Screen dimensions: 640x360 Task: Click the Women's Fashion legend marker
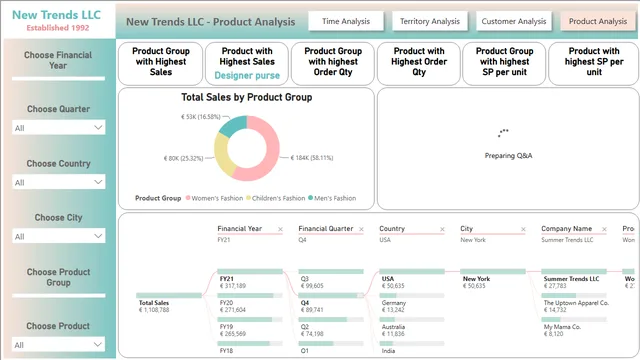tap(188, 198)
